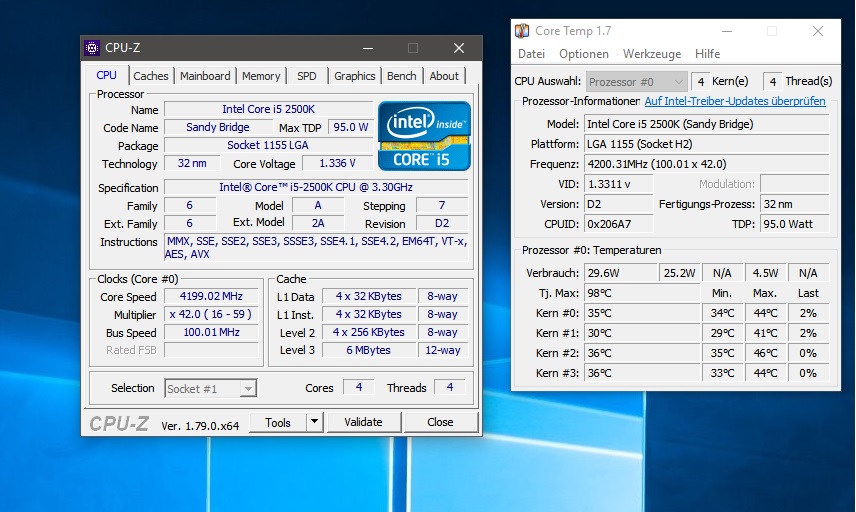The height and width of the screenshot is (512, 856).
Task: Close the CPU-Z window with X
Action: [459, 48]
